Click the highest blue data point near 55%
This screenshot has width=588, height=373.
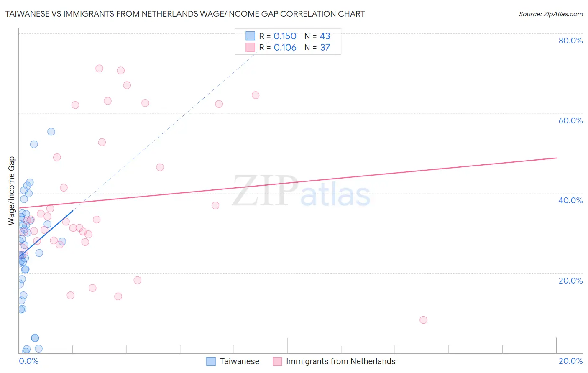point(51,132)
